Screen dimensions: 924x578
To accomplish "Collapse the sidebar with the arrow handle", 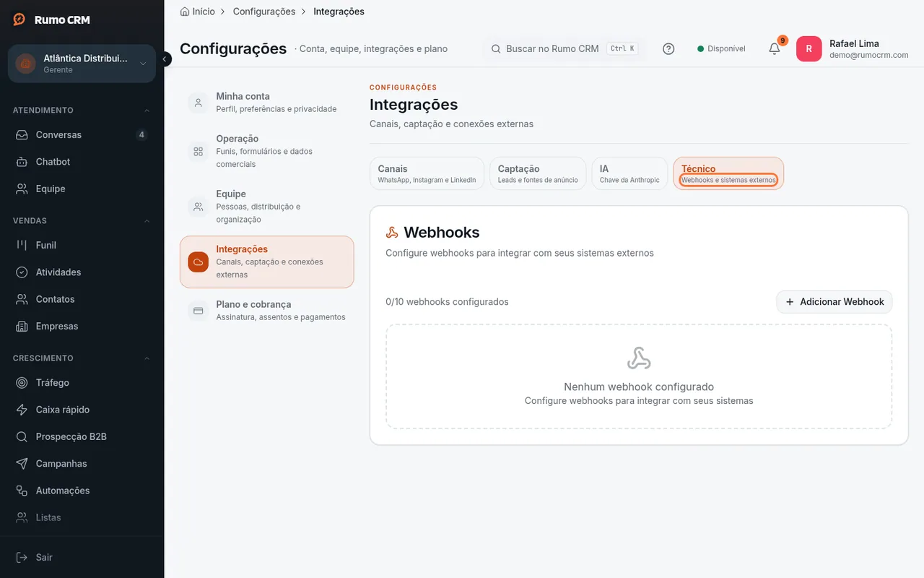I will click(165, 59).
